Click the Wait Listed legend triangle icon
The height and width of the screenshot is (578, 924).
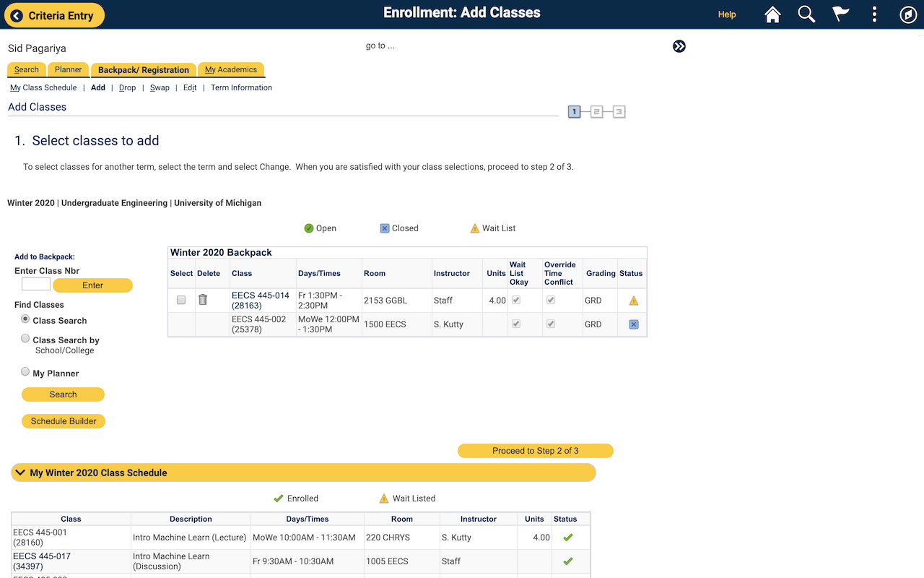384,499
